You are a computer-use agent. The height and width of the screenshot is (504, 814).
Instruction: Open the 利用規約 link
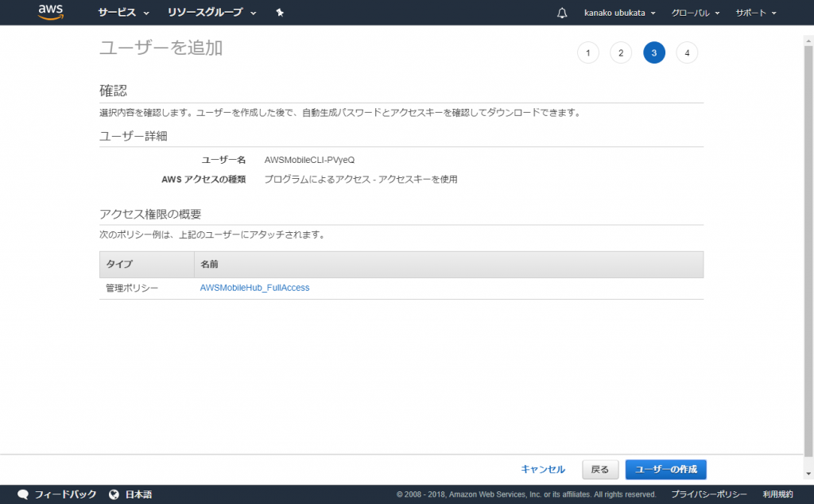tap(777, 494)
